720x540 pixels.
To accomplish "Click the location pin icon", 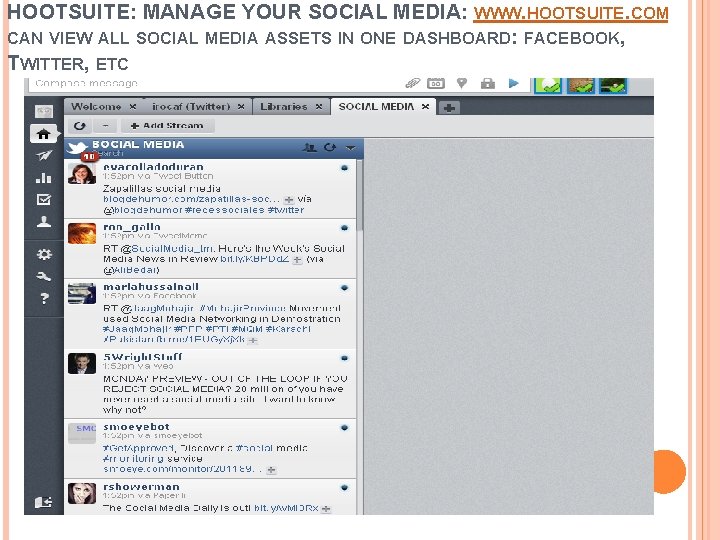I will (462, 83).
